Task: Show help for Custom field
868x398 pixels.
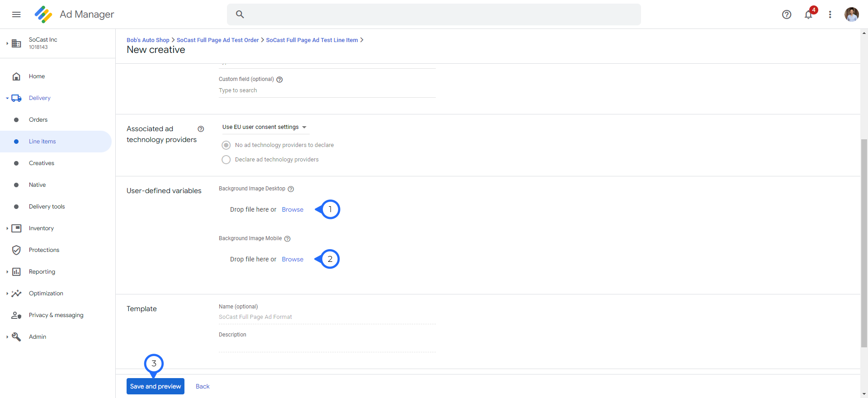Action: [x=279, y=80]
